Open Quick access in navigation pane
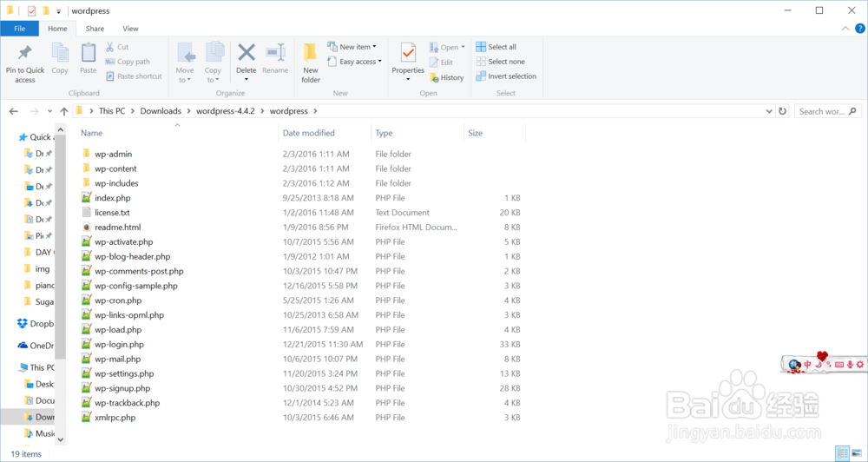This screenshot has height=462, width=868. 36,137
